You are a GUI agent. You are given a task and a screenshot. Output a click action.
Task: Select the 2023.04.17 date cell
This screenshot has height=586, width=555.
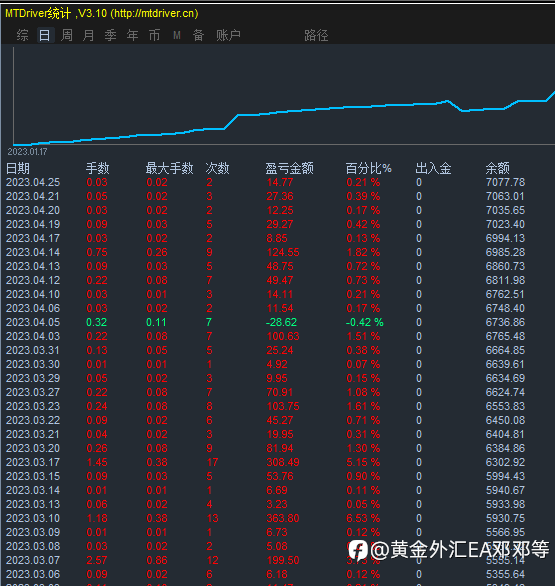[x=33, y=238]
